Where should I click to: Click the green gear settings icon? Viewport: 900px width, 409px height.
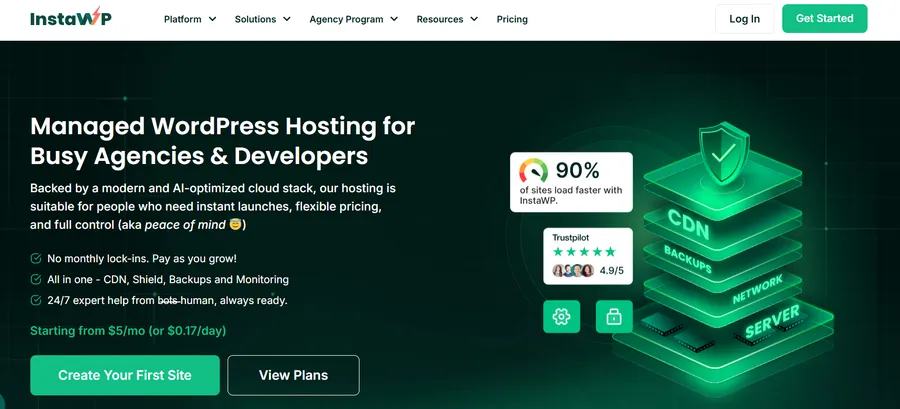point(561,316)
